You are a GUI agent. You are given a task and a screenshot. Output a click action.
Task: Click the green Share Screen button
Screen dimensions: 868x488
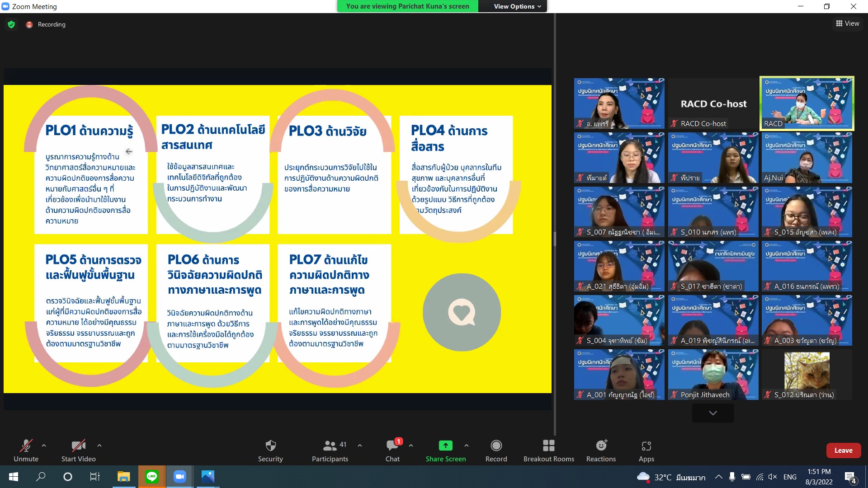[x=446, y=451]
